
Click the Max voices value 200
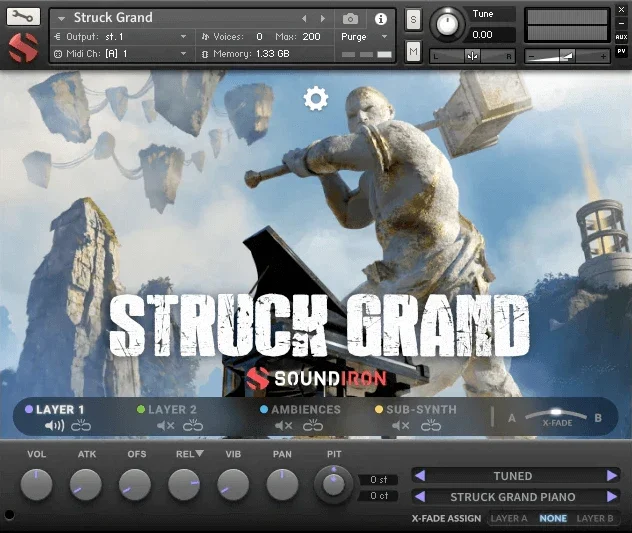(x=311, y=37)
